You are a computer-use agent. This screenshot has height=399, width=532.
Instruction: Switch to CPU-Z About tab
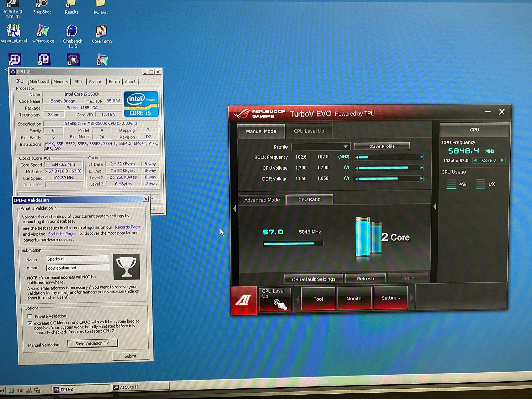click(x=130, y=81)
